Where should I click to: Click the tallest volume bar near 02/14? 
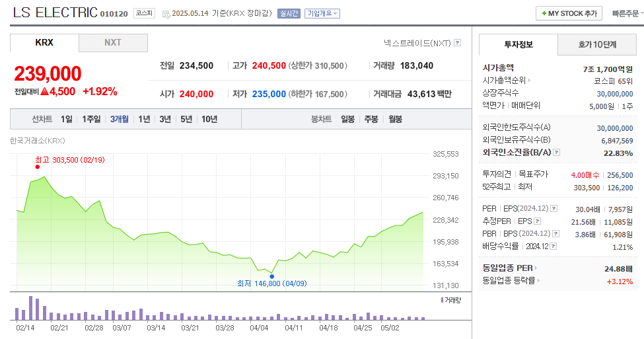pyautogui.click(x=31, y=308)
